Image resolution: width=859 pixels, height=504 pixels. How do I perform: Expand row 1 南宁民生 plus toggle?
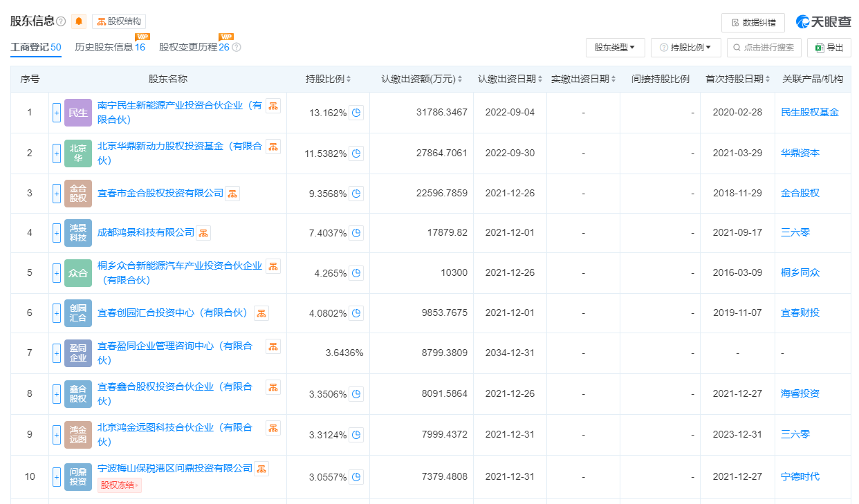pos(57,113)
